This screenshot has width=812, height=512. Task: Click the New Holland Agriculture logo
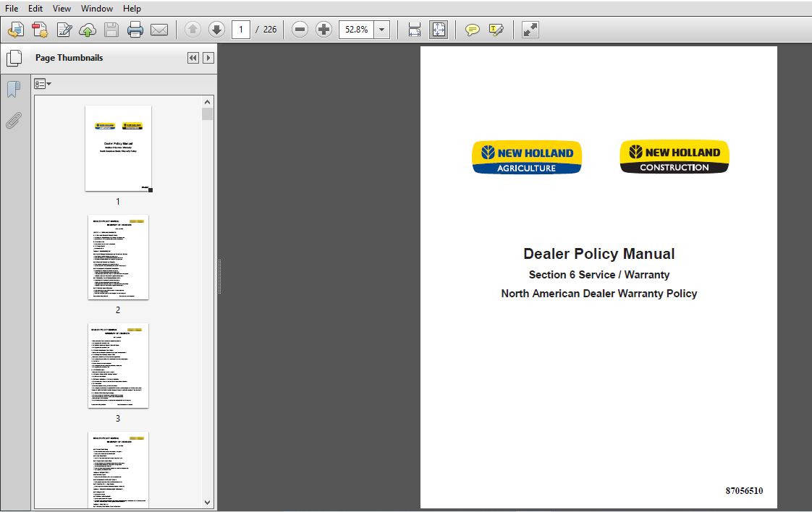point(527,158)
